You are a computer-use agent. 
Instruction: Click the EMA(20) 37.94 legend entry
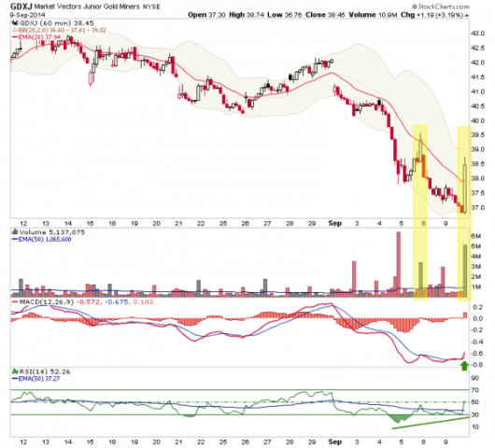point(35,37)
